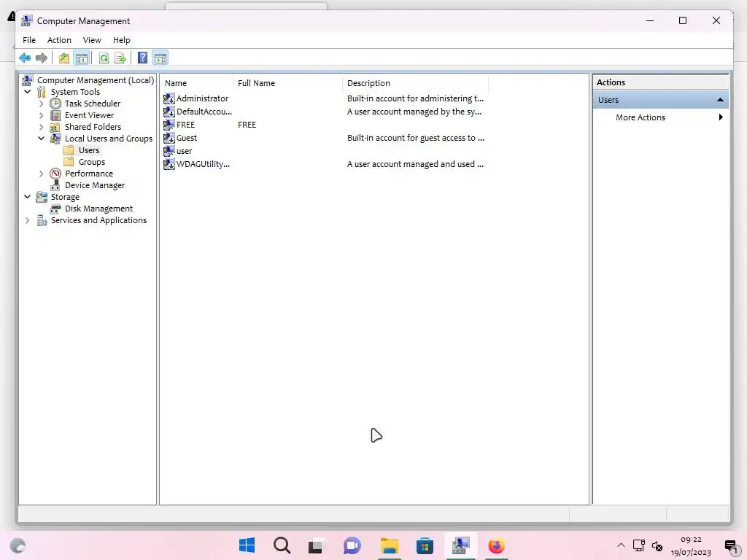Sort by the Name column header

197,83
